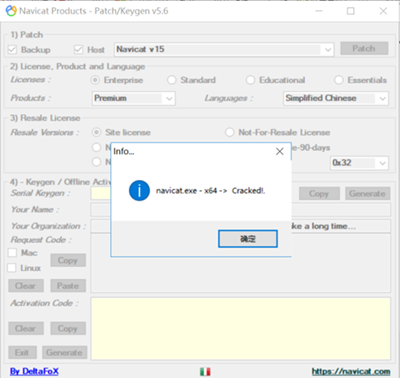
Task: Open the https://navicat.com link
Action: 351,371
